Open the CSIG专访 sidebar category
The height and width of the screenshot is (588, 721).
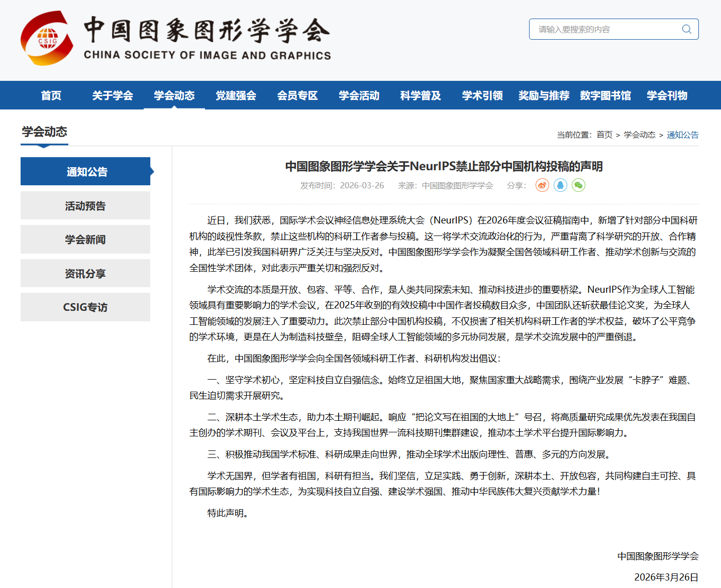tap(85, 307)
